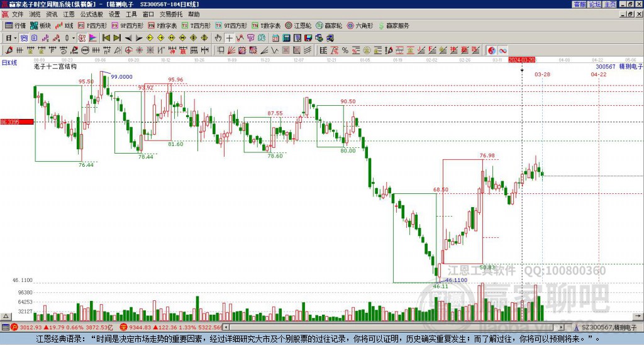Click stock code 300567 精测电子

(x=619, y=66)
